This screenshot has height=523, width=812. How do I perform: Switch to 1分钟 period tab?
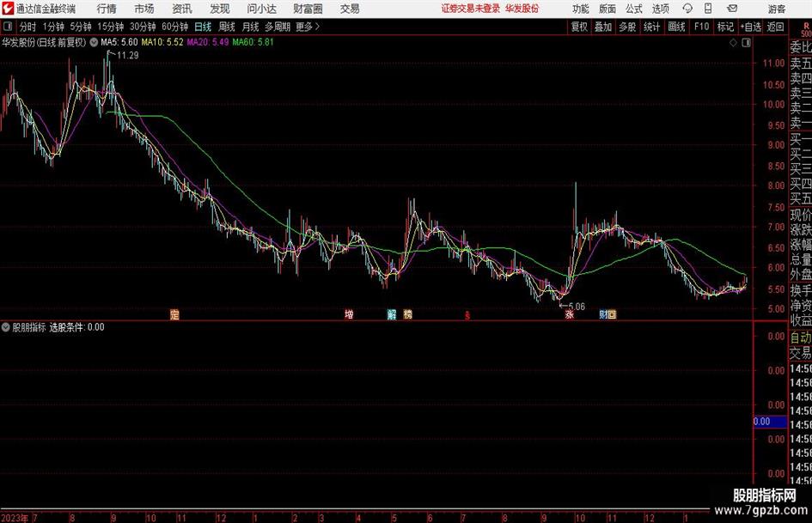click(x=53, y=27)
